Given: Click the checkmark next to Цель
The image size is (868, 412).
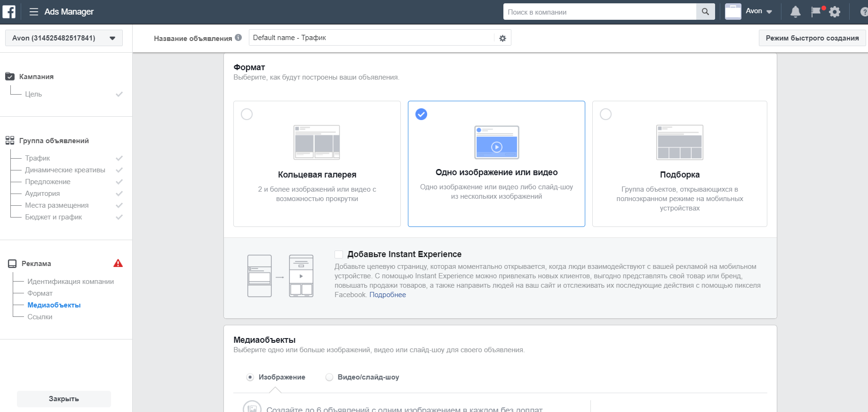Looking at the screenshot, I should pyautogui.click(x=119, y=94).
